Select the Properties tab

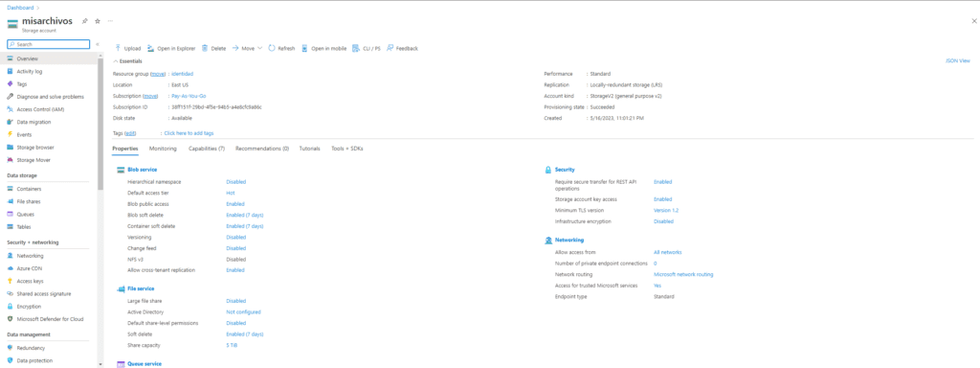(x=125, y=149)
